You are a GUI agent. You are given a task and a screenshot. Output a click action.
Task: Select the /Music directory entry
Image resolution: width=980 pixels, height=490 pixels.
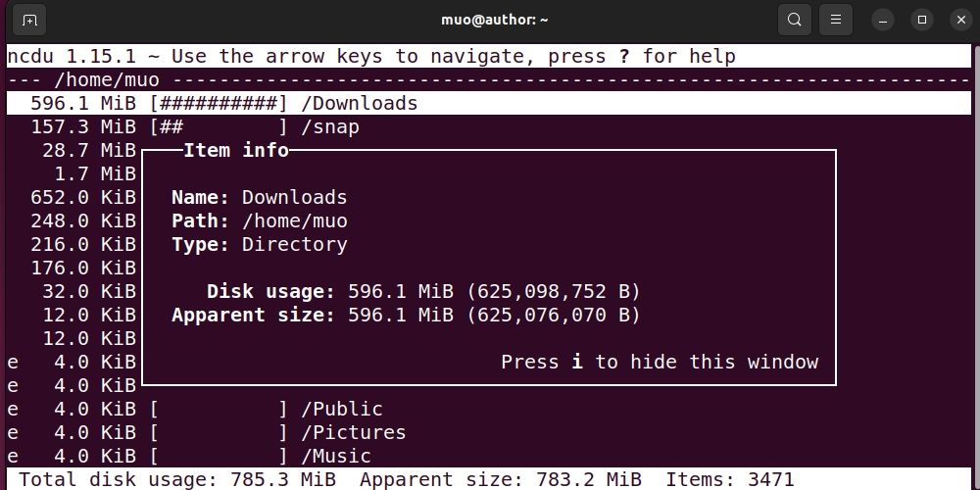coord(336,456)
